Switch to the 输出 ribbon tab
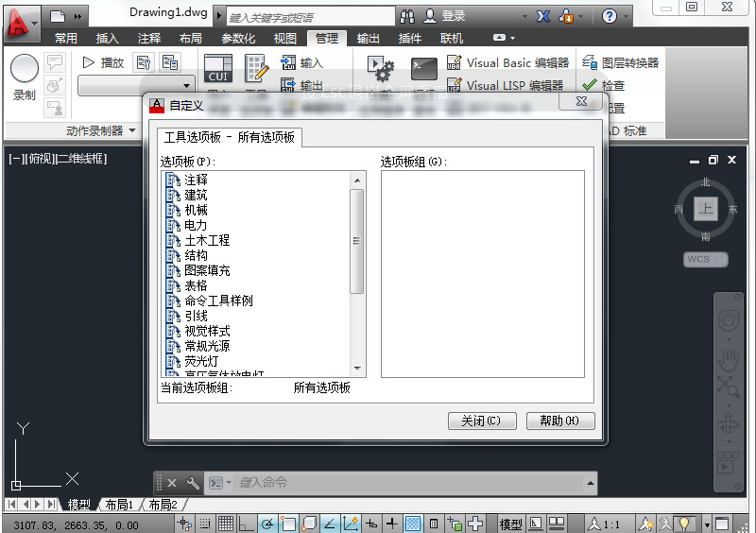Screen dimensions: 756x533 click(368, 38)
